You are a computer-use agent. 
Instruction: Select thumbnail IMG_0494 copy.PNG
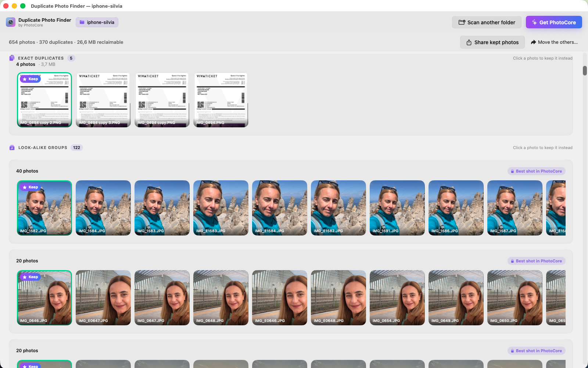point(162,100)
